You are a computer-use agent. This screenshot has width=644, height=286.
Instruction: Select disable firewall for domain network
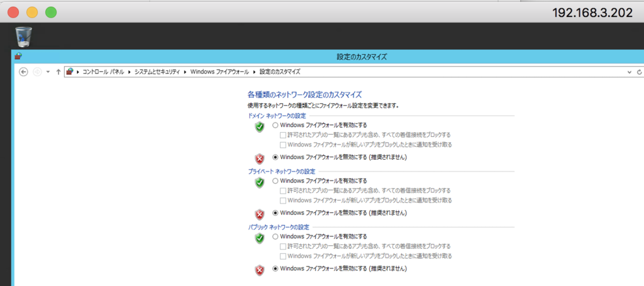pos(275,157)
